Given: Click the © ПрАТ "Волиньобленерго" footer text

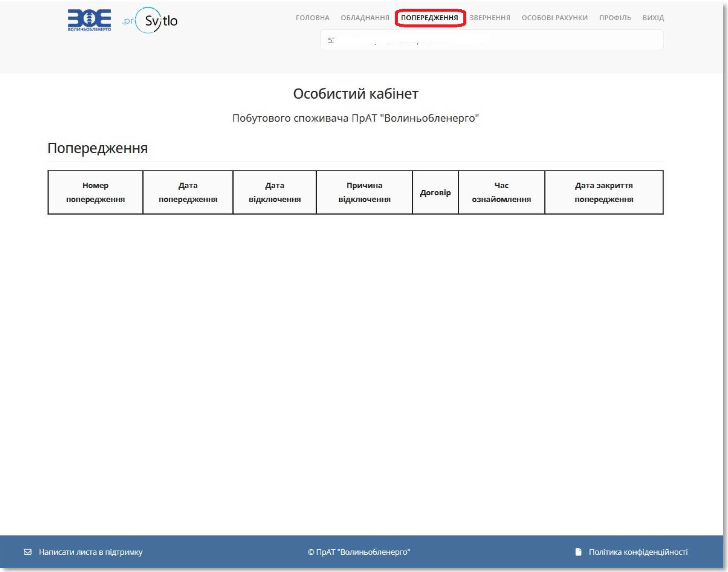Looking at the screenshot, I should 359,552.
